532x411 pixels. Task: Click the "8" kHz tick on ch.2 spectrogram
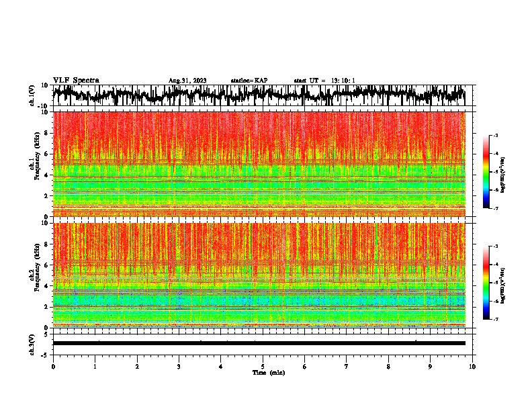(47, 244)
